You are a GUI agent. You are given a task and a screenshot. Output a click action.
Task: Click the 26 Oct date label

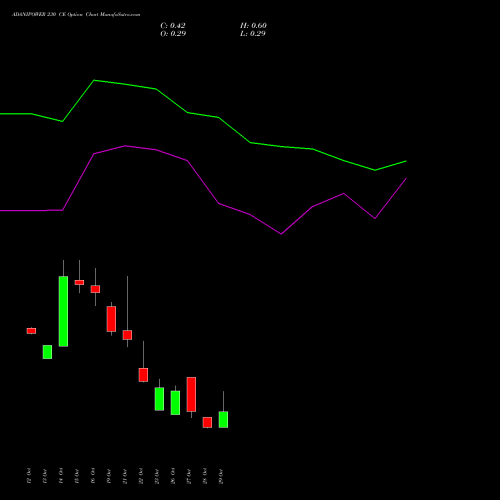tap(173, 476)
